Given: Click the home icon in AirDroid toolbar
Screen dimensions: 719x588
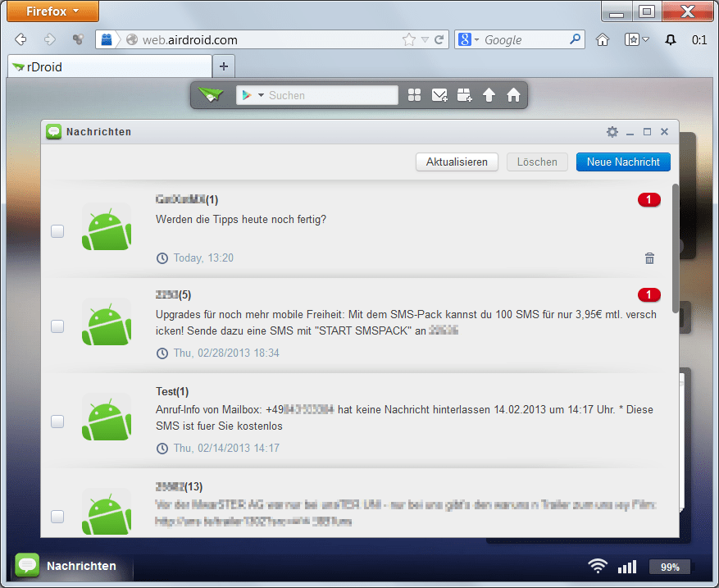Looking at the screenshot, I should pyautogui.click(x=513, y=95).
